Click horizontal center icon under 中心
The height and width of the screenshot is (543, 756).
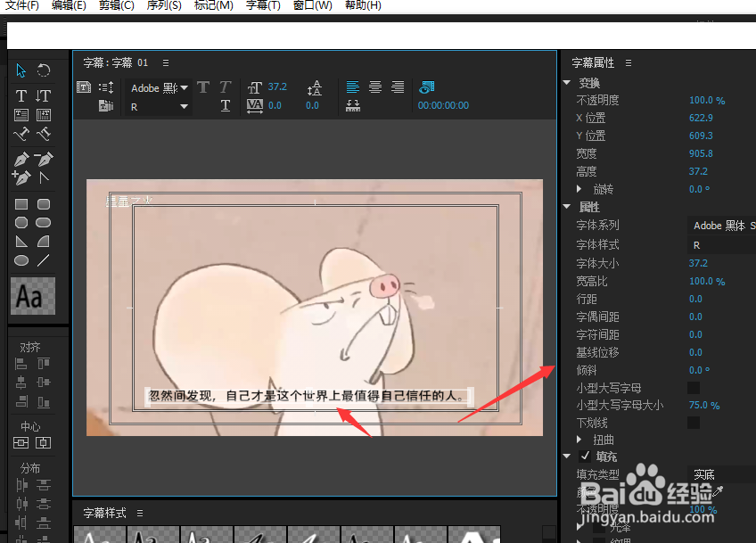[21, 443]
